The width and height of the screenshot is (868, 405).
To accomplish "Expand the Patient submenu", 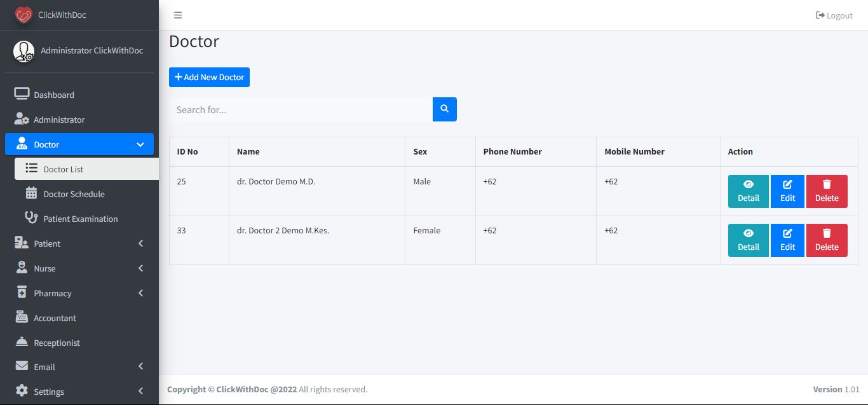I will 140,244.
